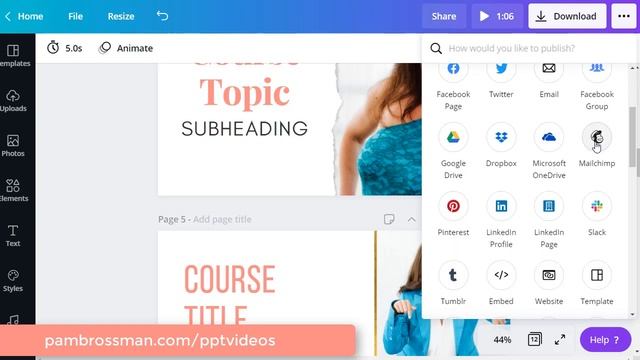Set page timing with 5.0s timer
The width and height of the screenshot is (640, 360).
tap(64, 48)
